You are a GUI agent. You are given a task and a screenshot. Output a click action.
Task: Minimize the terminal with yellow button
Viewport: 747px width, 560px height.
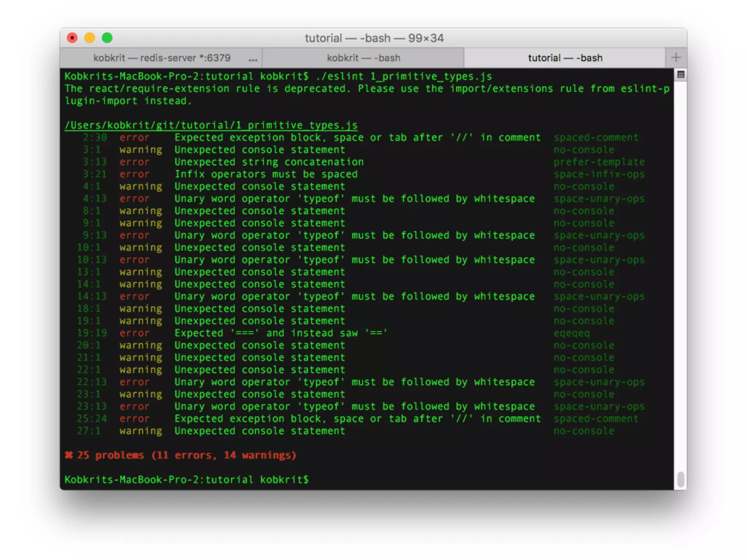pyautogui.click(x=90, y=38)
